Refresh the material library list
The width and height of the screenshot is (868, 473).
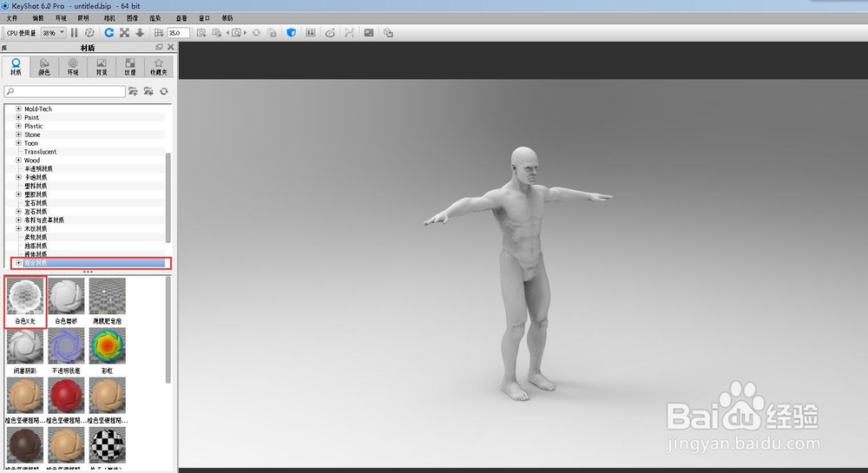(x=164, y=91)
